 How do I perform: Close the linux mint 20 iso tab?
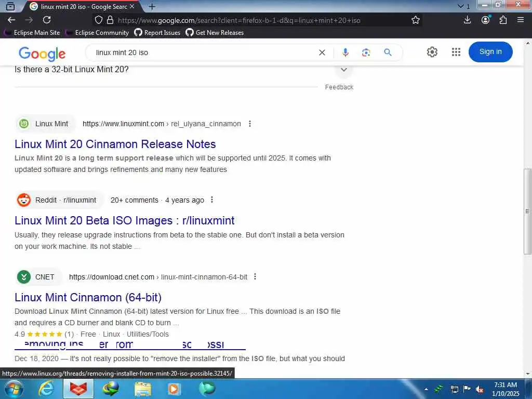[132, 6]
